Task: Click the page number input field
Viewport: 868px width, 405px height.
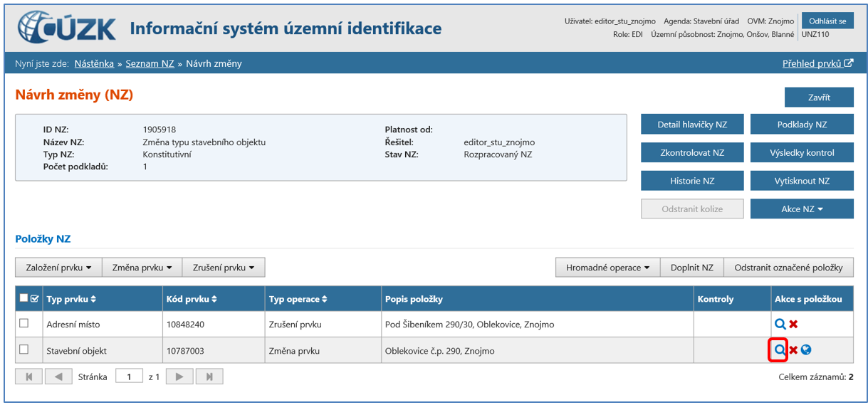Action: (x=129, y=377)
